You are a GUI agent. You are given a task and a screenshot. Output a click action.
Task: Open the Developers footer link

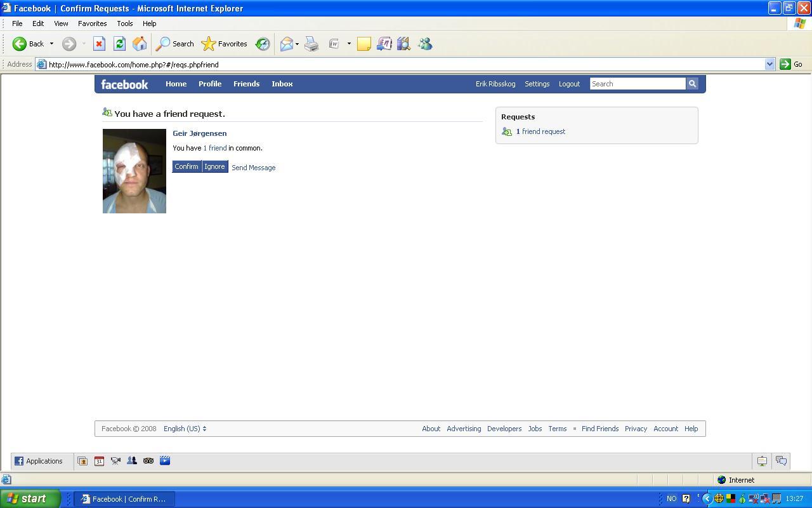[x=504, y=429]
